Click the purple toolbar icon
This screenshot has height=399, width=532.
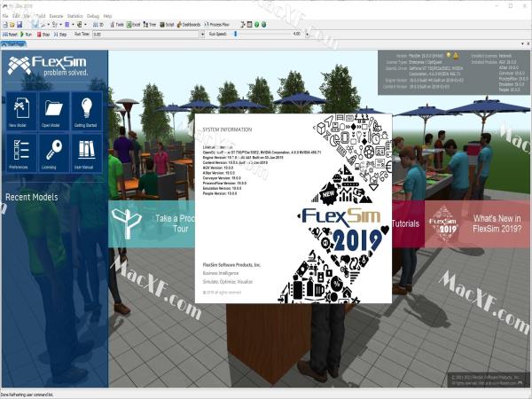(x=67, y=25)
